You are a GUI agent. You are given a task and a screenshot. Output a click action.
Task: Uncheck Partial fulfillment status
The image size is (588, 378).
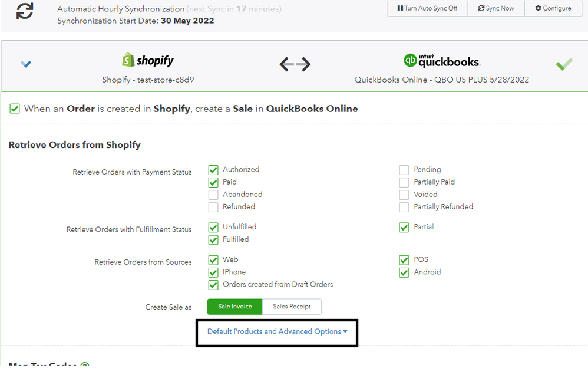point(404,228)
